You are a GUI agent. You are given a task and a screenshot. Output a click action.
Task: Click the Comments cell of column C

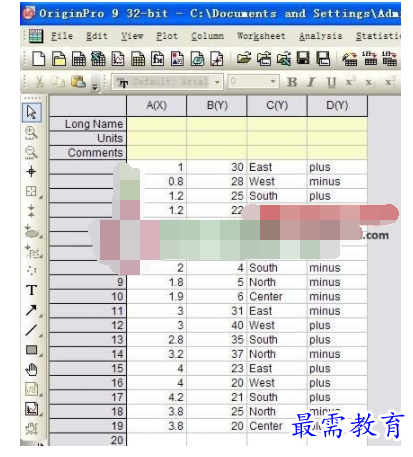pyautogui.click(x=277, y=152)
